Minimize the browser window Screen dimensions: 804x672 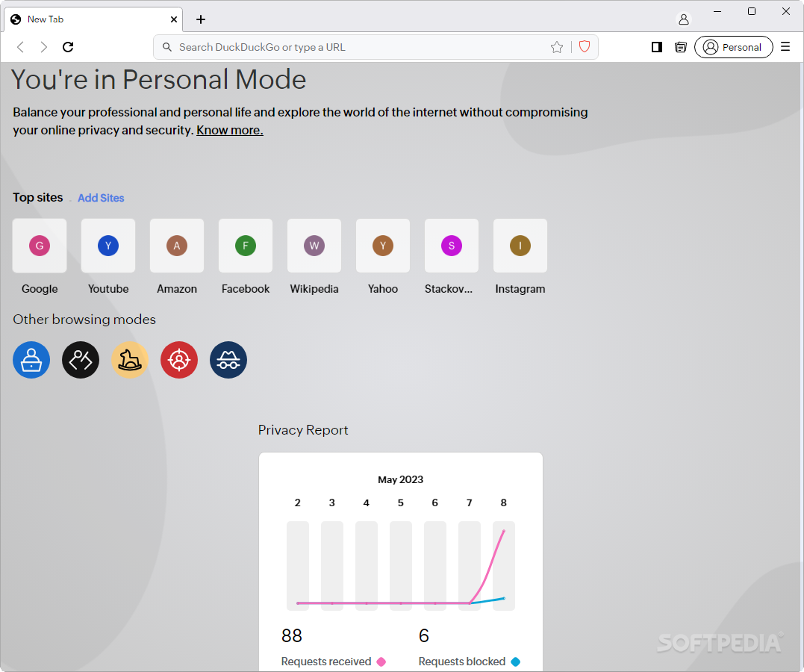coord(717,11)
